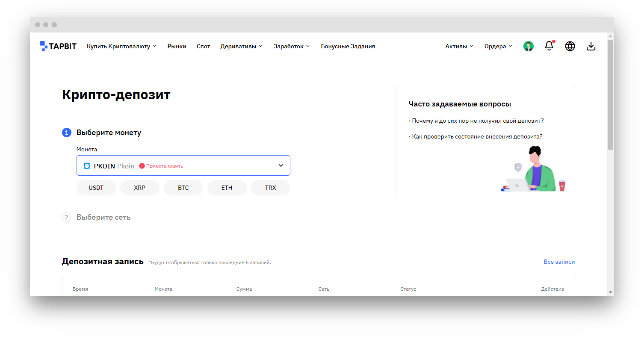Screen dimensions: 644x339
Task: Select the BTC quick coin button
Action: pos(183,188)
